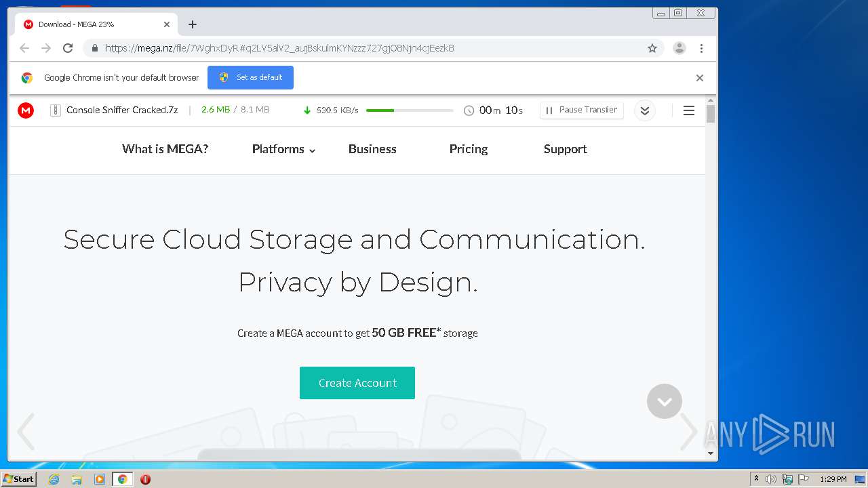Expand the double-chevron transfer details button
The height and width of the screenshot is (488, 868).
[645, 110]
